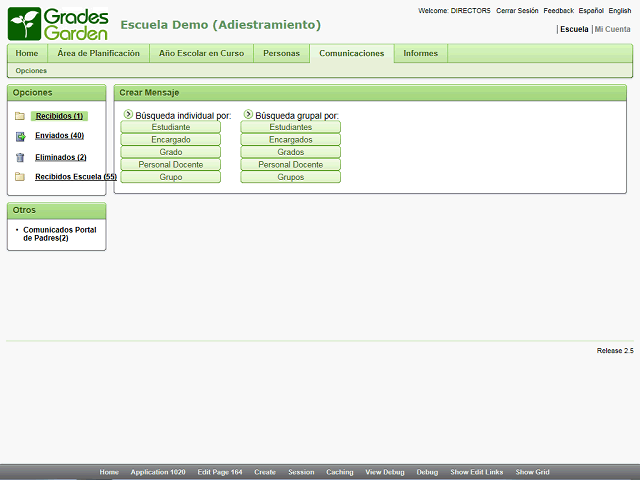640x480 pixels.
Task: Choose group search by Encargados
Action: pyautogui.click(x=290, y=140)
